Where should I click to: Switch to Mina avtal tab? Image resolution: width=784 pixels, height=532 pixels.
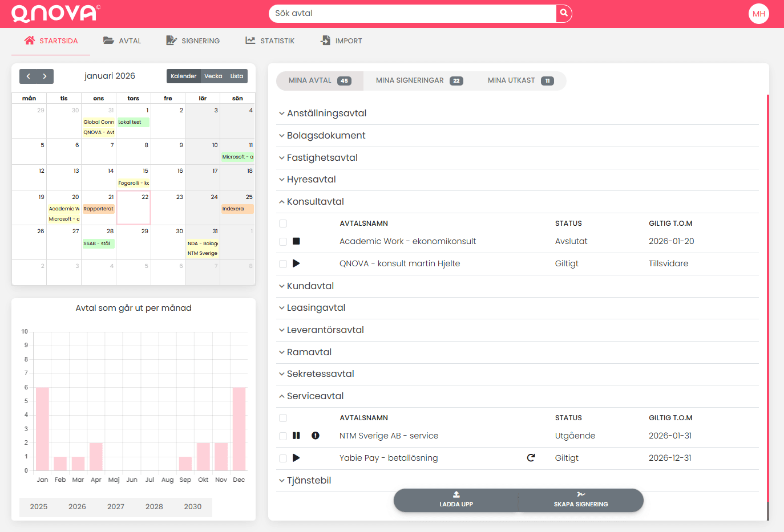point(320,80)
